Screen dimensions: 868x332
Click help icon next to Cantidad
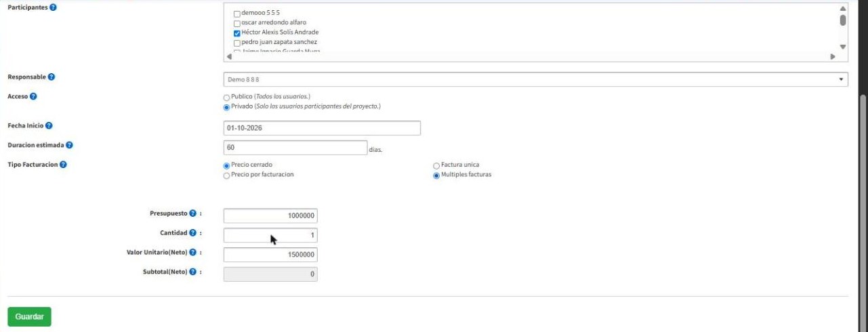click(192, 233)
